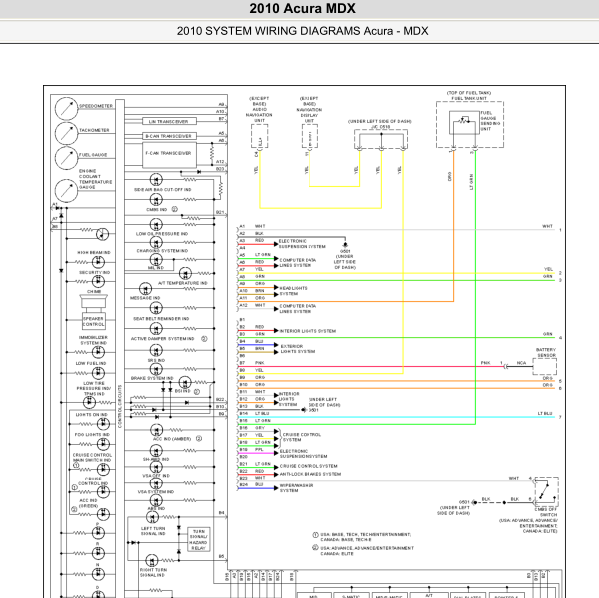Screen dimensions: 599x598
Task: Click the "LOW TIRE PRESSURE IND/TPMS IND" label
Action: pyautogui.click(x=93, y=388)
